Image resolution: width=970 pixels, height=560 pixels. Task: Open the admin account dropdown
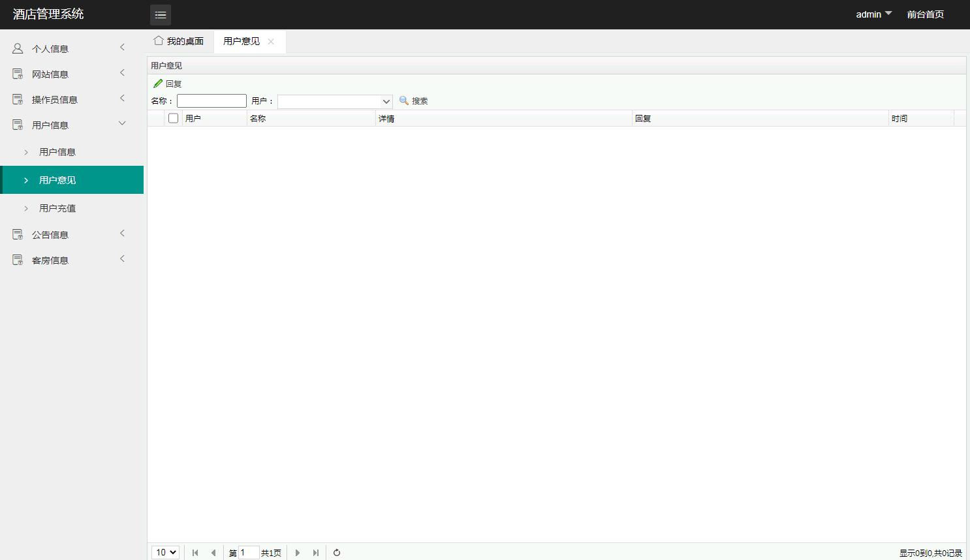point(873,14)
